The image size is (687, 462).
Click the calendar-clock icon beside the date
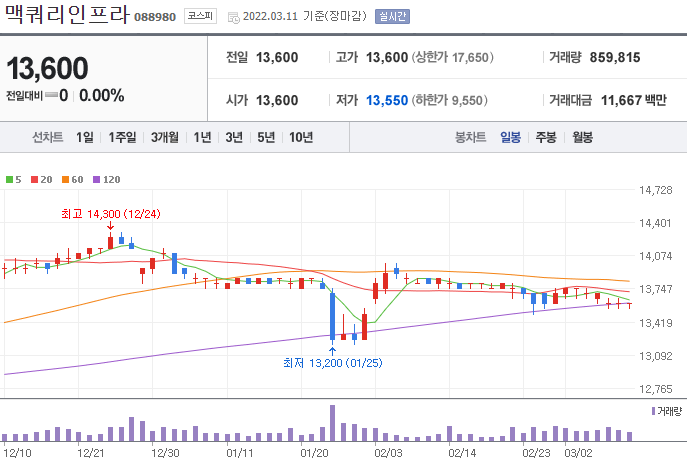pos(234,17)
